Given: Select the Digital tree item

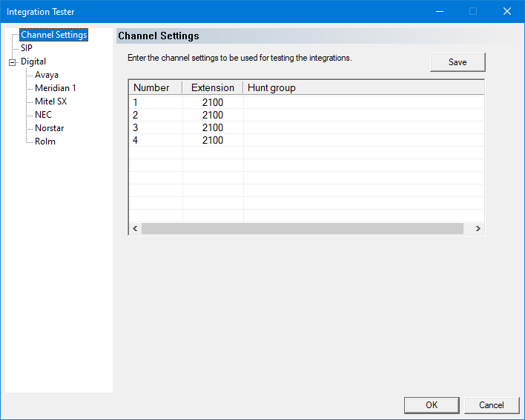Looking at the screenshot, I should pyautogui.click(x=33, y=61).
